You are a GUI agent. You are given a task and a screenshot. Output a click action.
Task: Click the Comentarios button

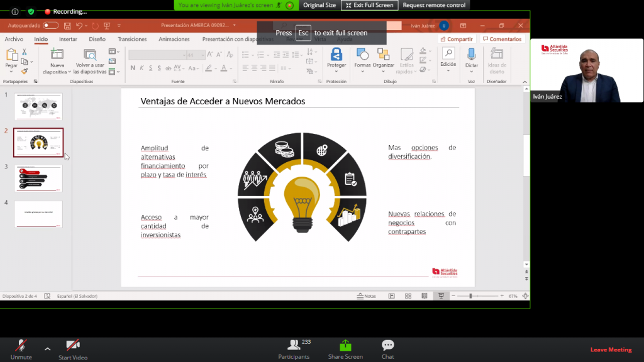pos(502,39)
